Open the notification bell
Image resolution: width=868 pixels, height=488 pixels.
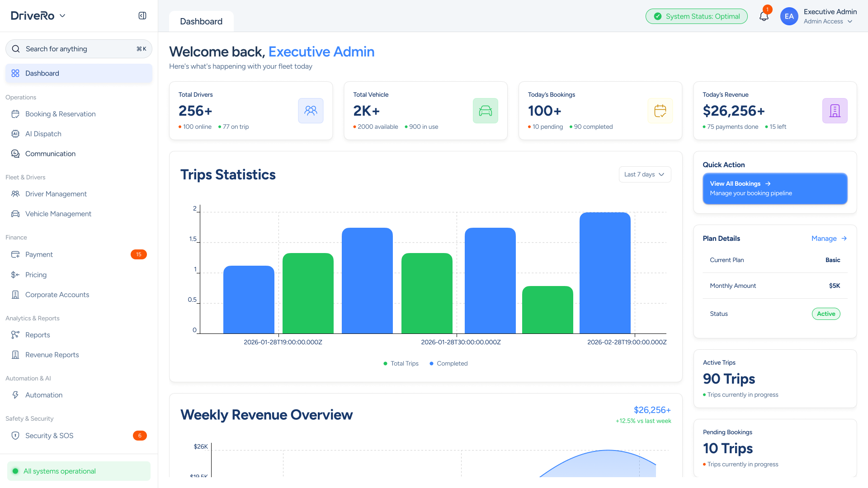coord(764,15)
